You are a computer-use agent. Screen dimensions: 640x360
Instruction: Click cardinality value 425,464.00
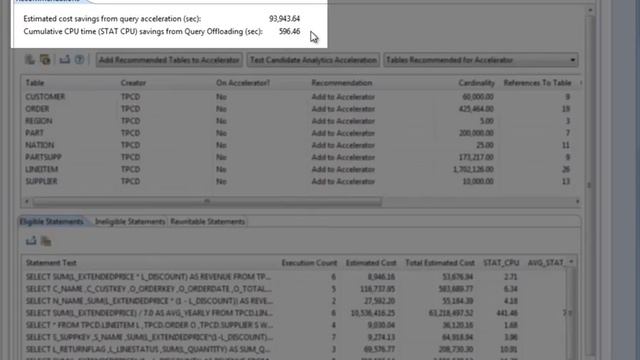[476, 109]
